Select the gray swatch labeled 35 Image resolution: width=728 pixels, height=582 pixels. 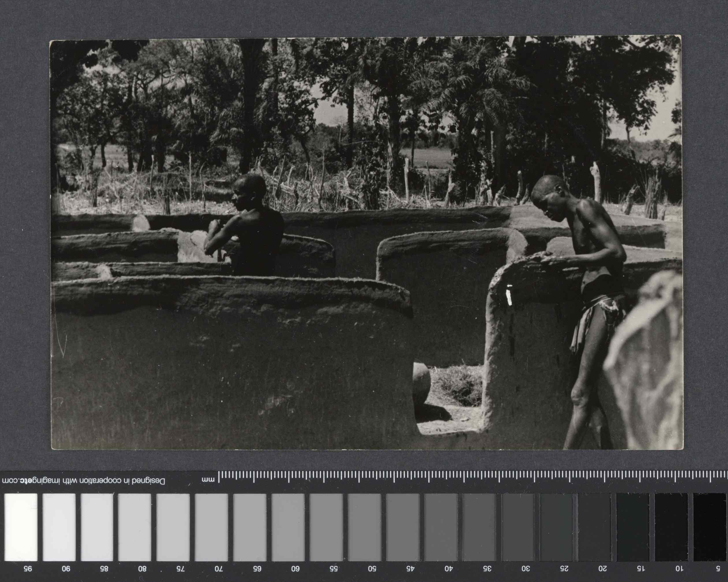click(x=479, y=527)
